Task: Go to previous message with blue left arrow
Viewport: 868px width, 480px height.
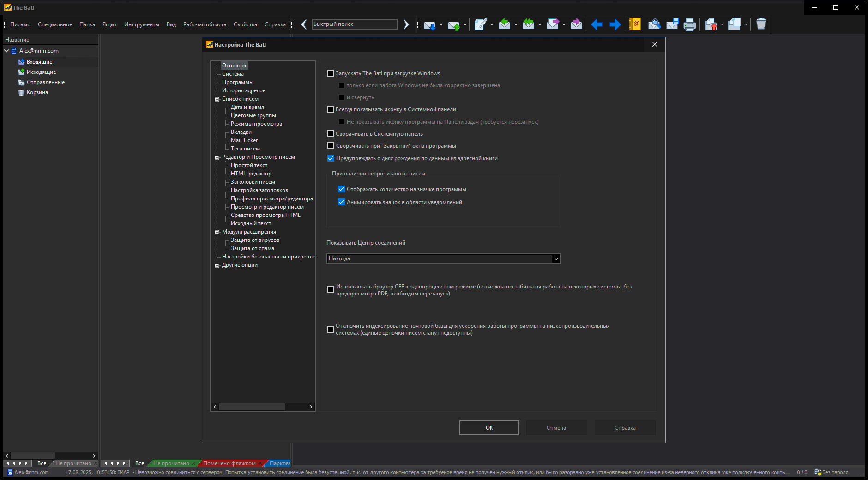Action: (x=597, y=24)
